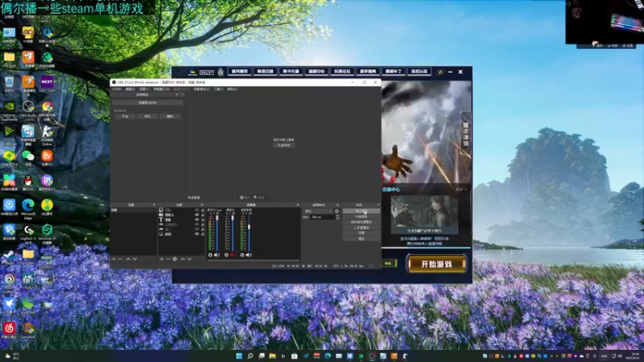Open GeForce Experience desktop shortcut
The height and width of the screenshot is (362, 644).
point(9,109)
